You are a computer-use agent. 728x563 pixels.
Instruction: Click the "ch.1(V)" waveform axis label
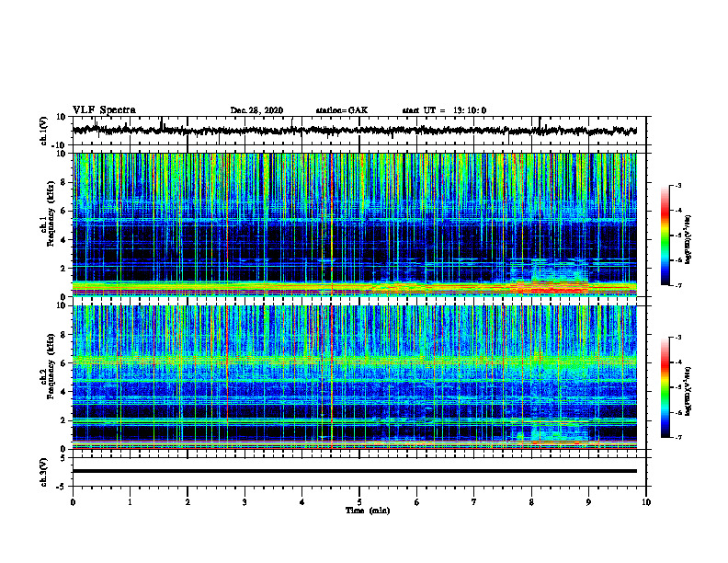pos(44,131)
